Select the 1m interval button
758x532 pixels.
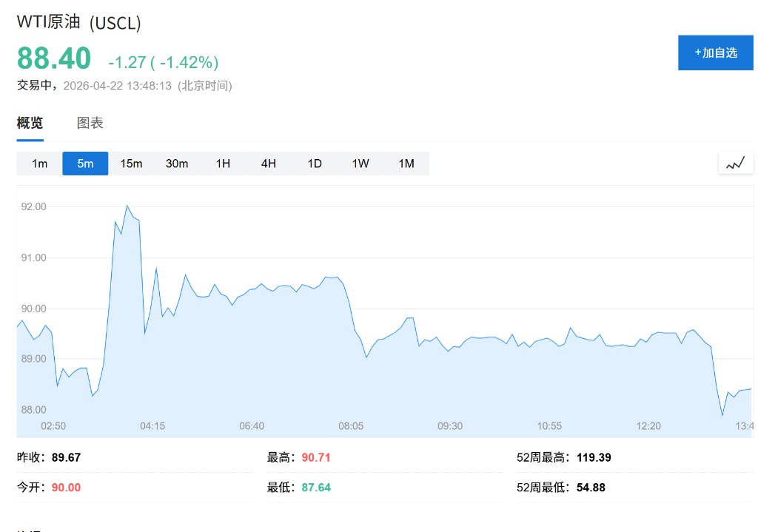click(x=39, y=164)
